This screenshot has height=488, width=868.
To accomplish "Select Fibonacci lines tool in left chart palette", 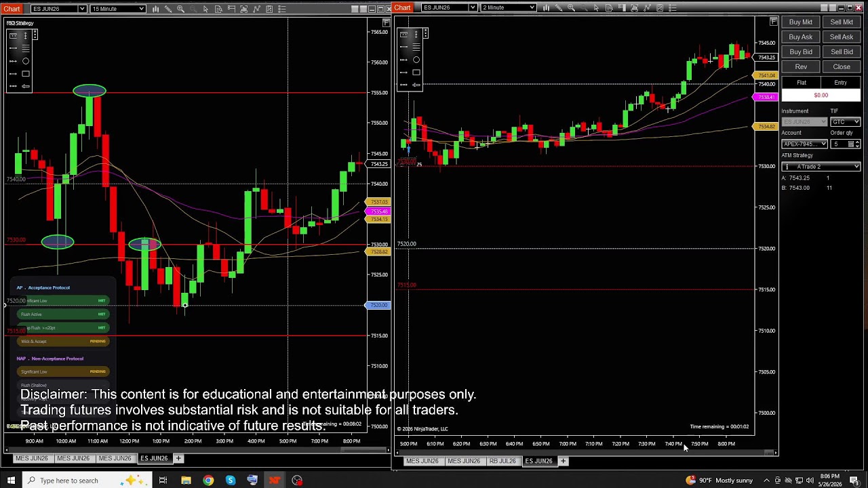I will pos(26,48).
